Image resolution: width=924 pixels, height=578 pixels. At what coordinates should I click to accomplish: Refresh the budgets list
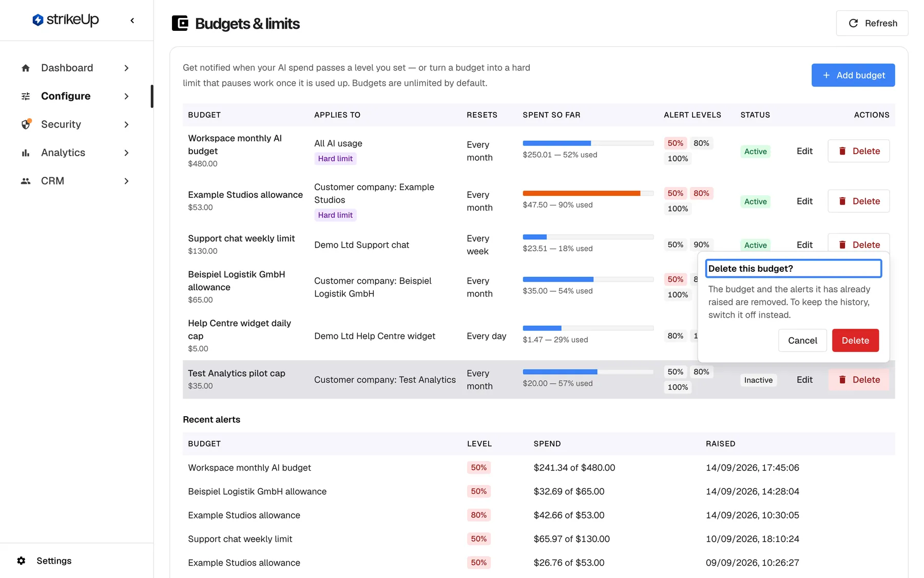872,23
